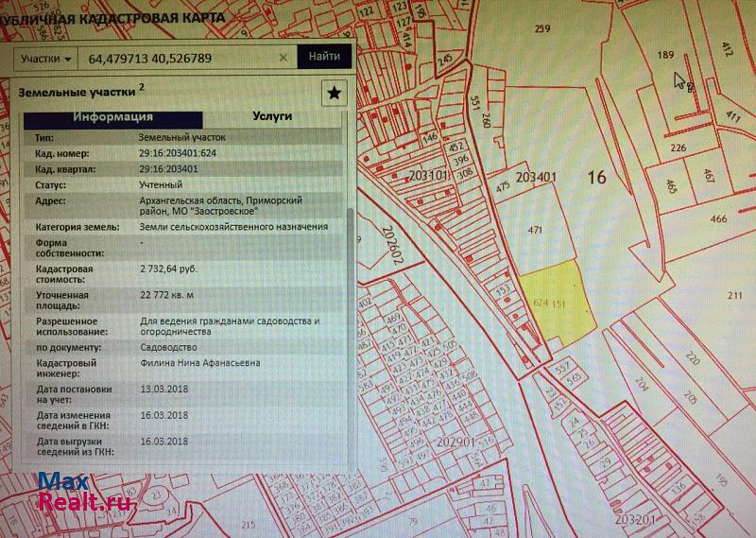The image size is (756, 538).
Task: Clear the search field with X icon
Action: coord(283,58)
